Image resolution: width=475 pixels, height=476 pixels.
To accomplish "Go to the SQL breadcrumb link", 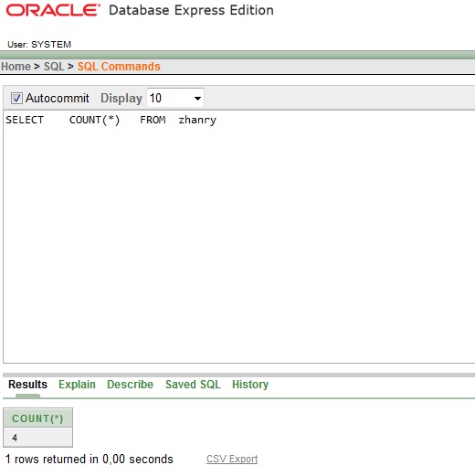I will point(54,67).
